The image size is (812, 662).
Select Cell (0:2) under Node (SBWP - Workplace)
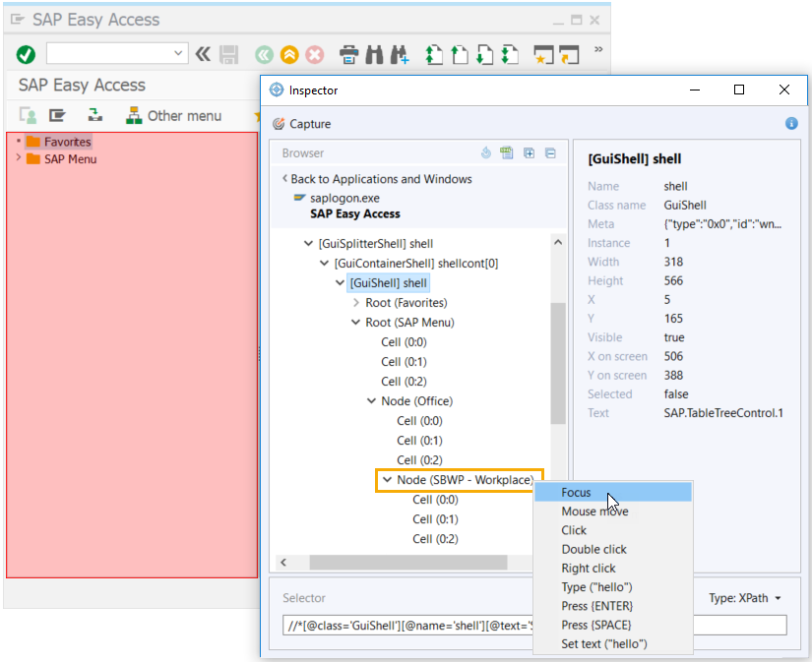point(435,539)
